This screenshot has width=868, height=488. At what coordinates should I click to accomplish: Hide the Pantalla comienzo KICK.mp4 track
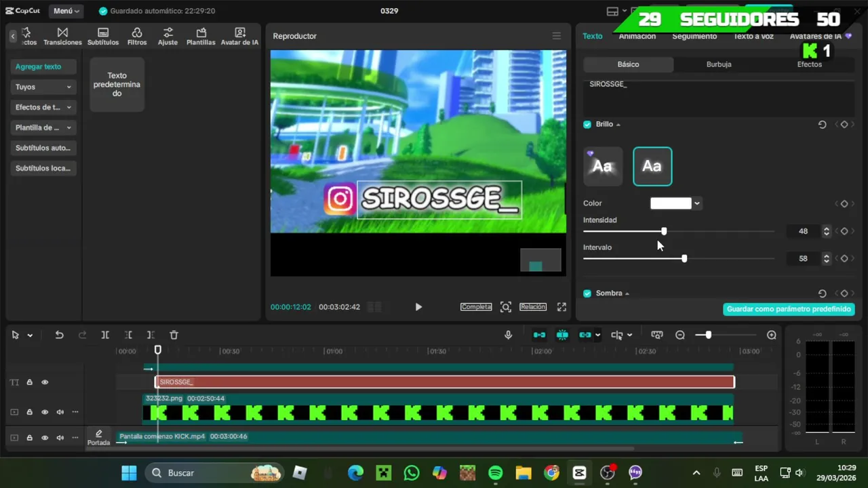[x=45, y=438]
